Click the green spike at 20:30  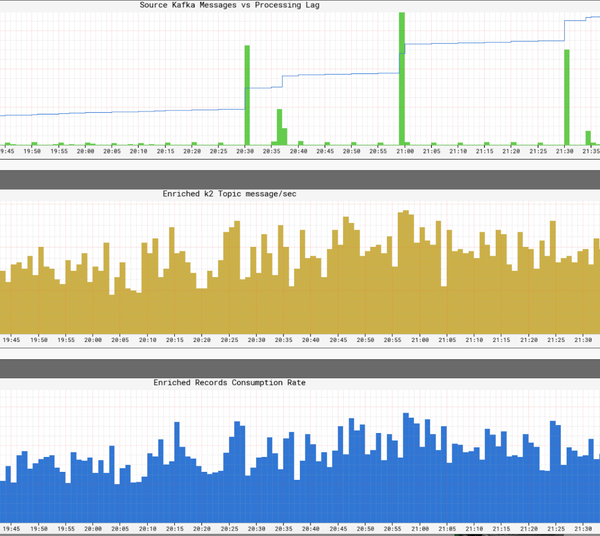click(x=247, y=95)
